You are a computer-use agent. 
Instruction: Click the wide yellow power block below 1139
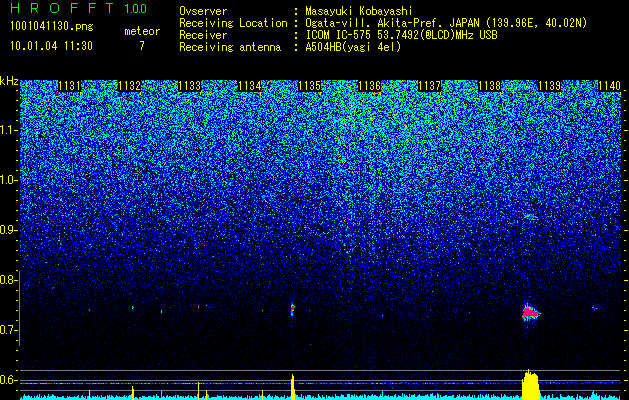coord(531,384)
